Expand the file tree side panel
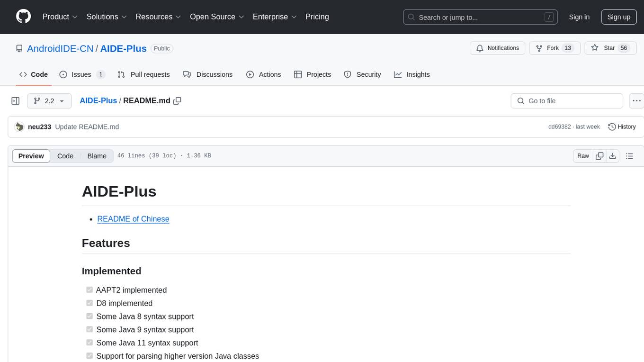This screenshot has width=644, height=362. click(16, 101)
